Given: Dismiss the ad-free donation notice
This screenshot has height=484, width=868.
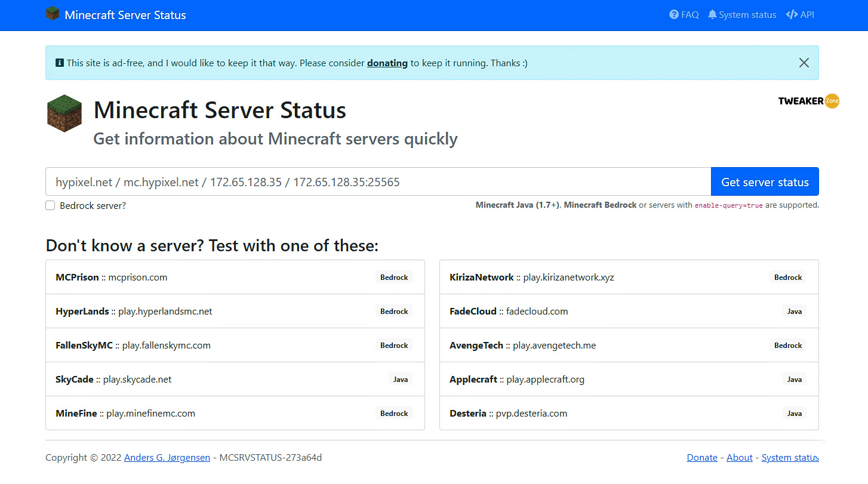Looking at the screenshot, I should pos(804,63).
